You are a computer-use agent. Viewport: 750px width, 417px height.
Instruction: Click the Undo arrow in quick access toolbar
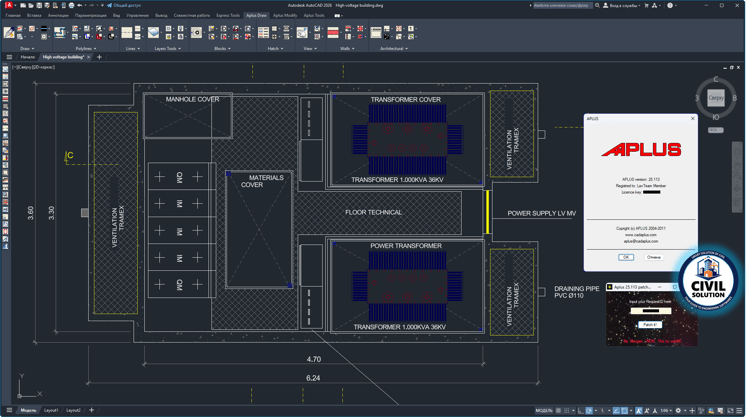pos(79,5)
